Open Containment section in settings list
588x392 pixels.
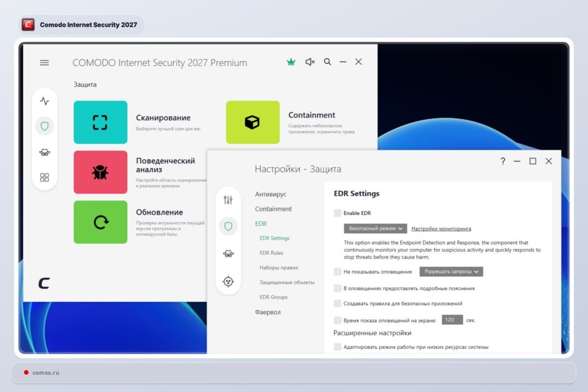(x=273, y=209)
